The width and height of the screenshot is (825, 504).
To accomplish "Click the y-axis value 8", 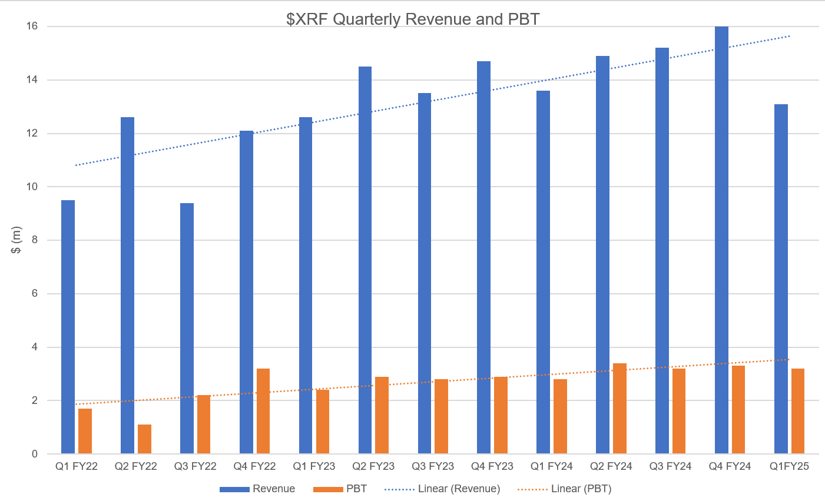I will (35, 240).
